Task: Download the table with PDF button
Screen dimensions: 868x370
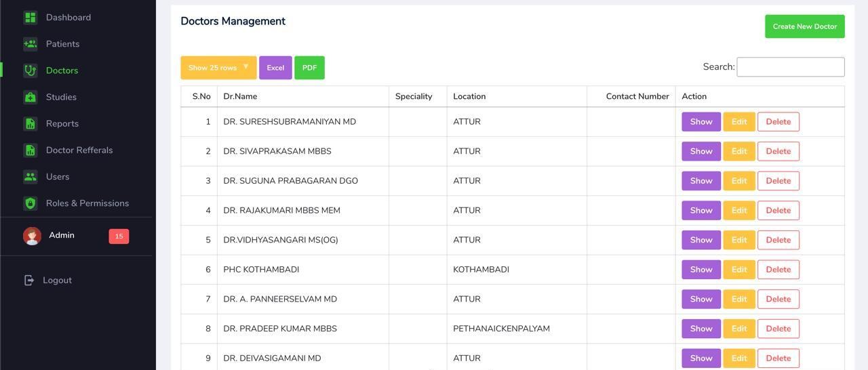Action: pyautogui.click(x=309, y=68)
